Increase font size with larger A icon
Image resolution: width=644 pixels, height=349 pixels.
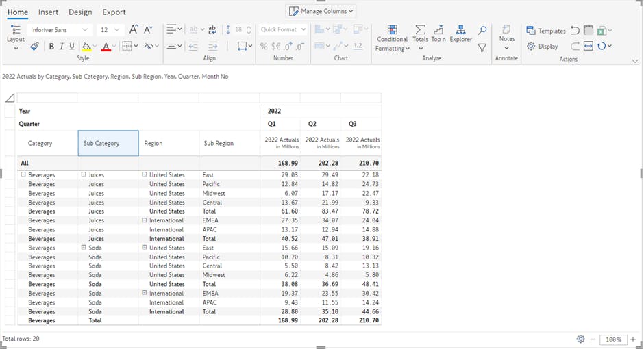pos(134,30)
